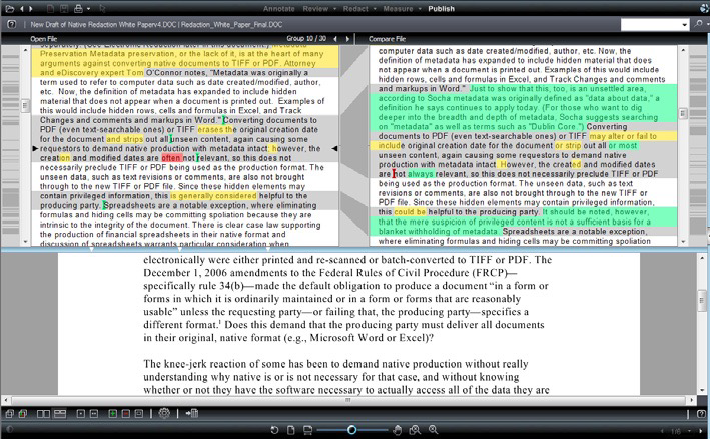Toggle green insertions display icon
Viewport: 710px width, 439px height.
click(113, 413)
